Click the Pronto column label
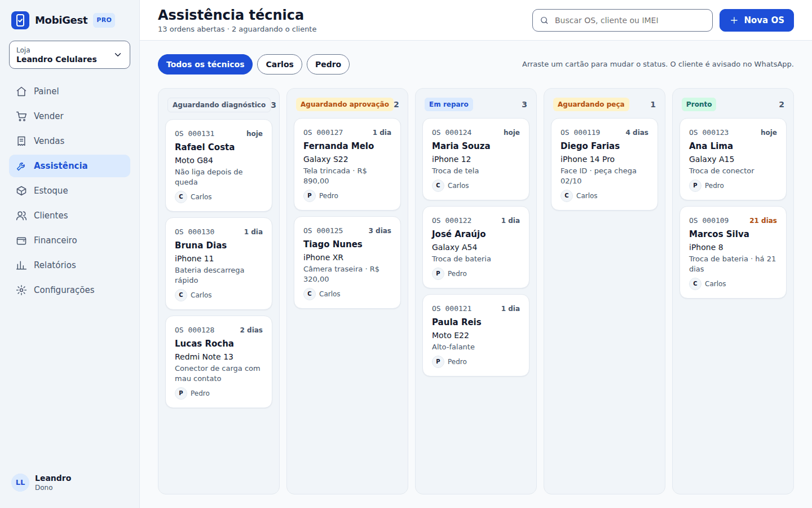The height and width of the screenshot is (508, 812). 699,104
